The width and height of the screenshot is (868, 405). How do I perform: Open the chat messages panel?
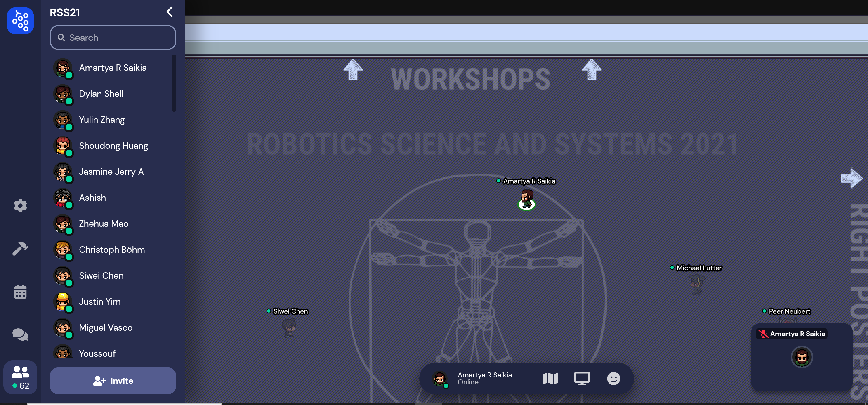point(20,334)
